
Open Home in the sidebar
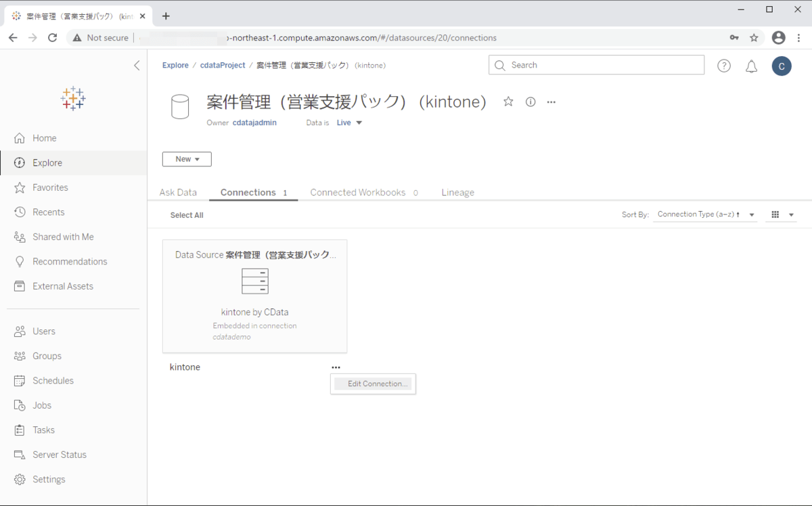click(x=73, y=138)
